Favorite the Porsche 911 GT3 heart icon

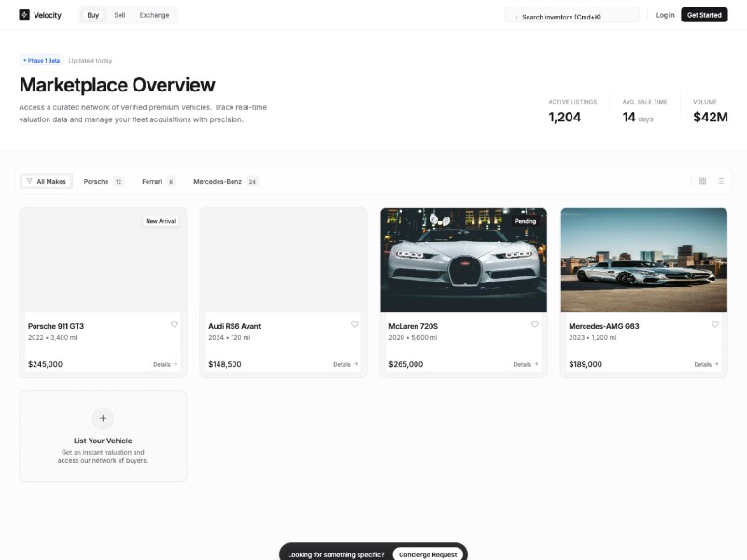point(174,325)
